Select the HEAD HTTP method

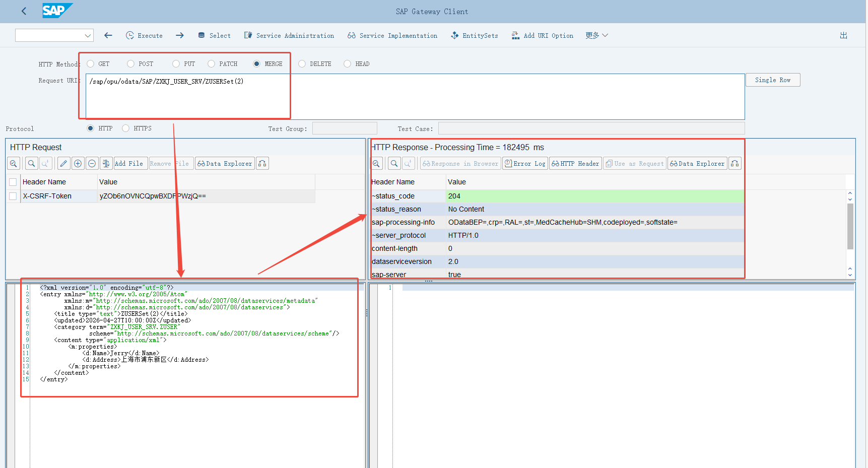(348, 63)
